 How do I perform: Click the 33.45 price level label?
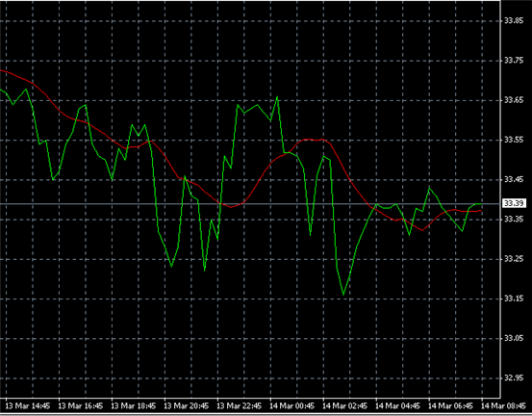point(514,180)
